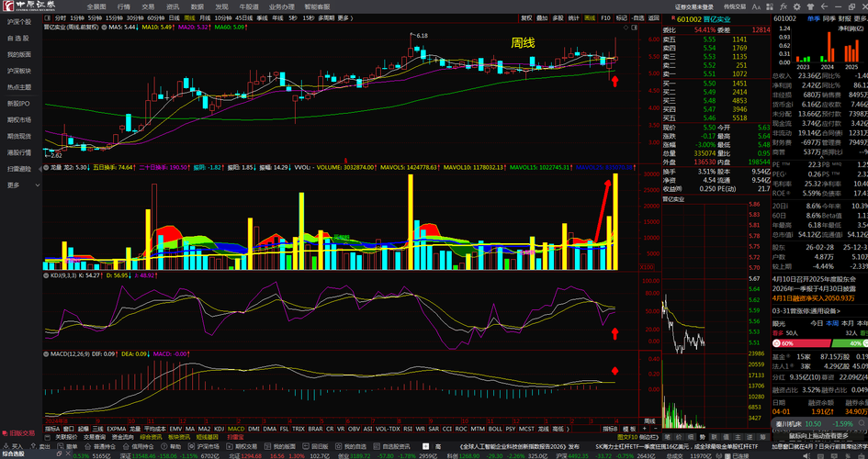Click the 帮助 help icon
Viewport: 868px width, 459px height.
[x=163, y=445]
